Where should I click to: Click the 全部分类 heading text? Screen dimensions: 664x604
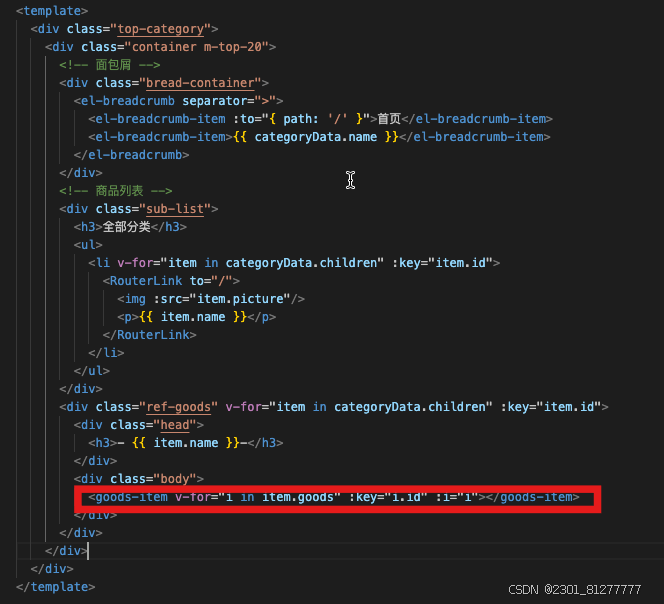pyautogui.click(x=127, y=227)
